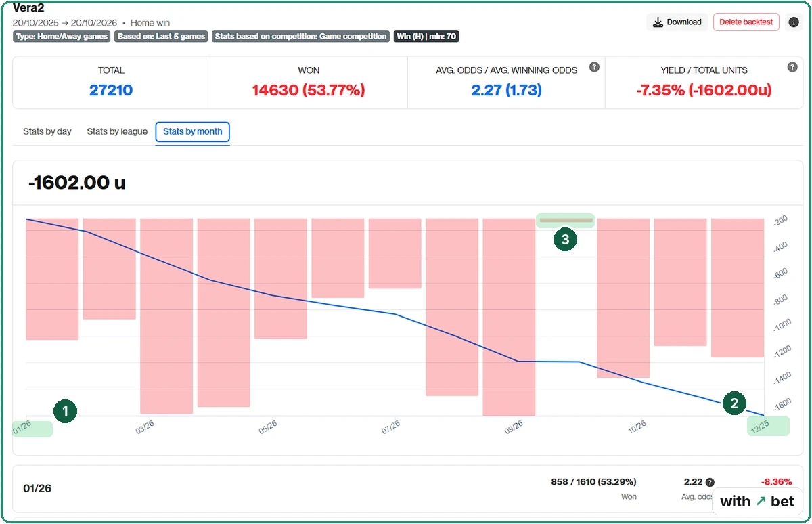Delete this backtest
The image size is (812, 524).
[746, 22]
